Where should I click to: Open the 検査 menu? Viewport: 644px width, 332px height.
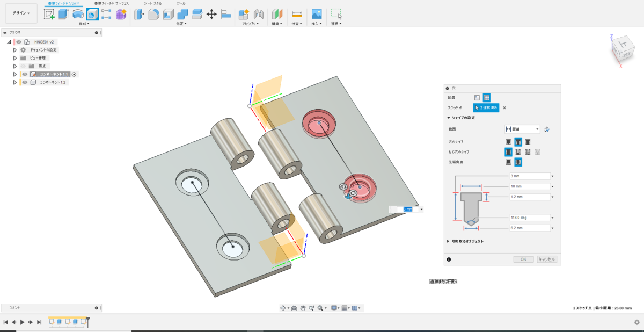296,24
